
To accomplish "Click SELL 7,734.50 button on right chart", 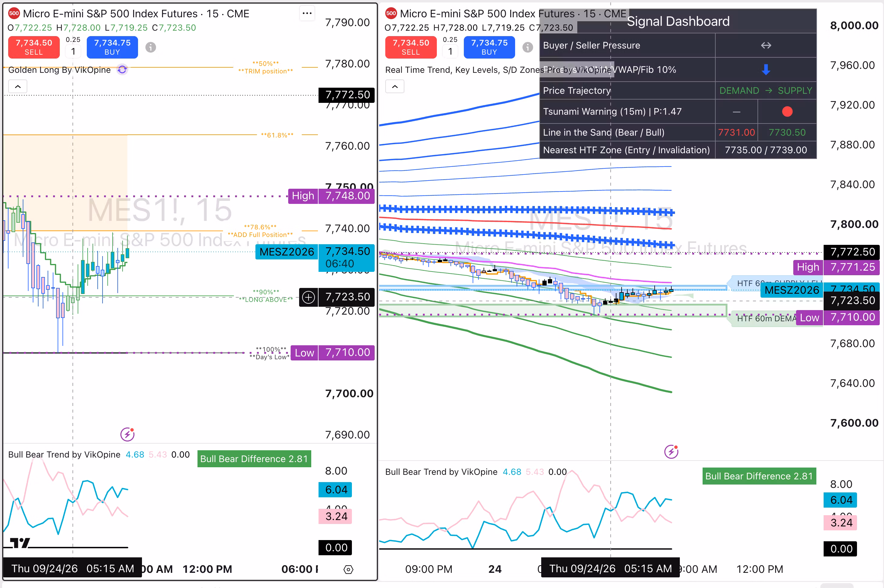I will [x=411, y=47].
